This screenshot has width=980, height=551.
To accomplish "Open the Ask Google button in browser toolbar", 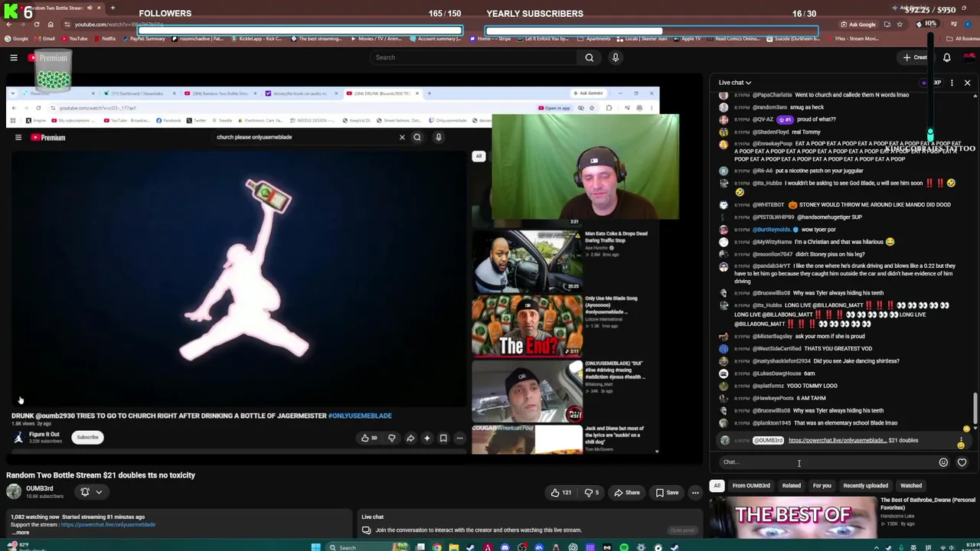I will pos(857,24).
